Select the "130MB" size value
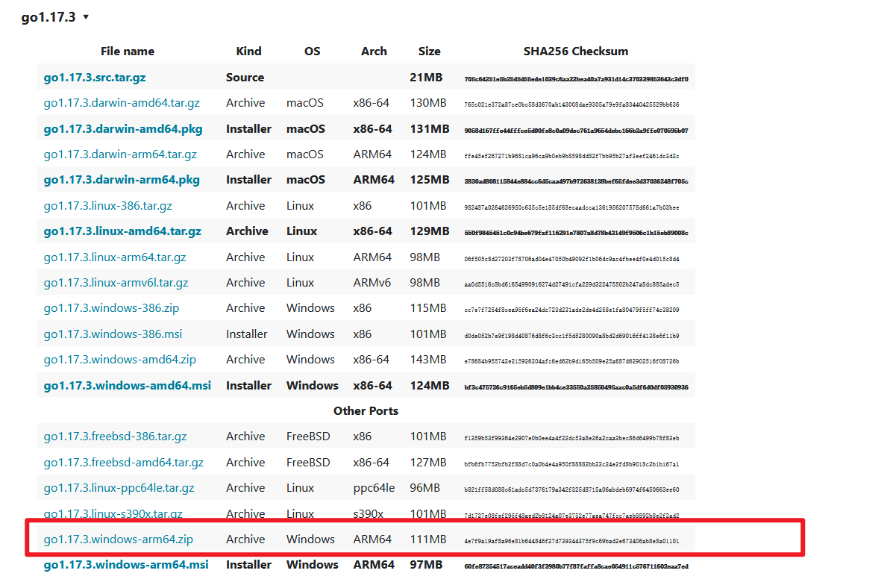This screenshot has width=887, height=588. pos(428,103)
